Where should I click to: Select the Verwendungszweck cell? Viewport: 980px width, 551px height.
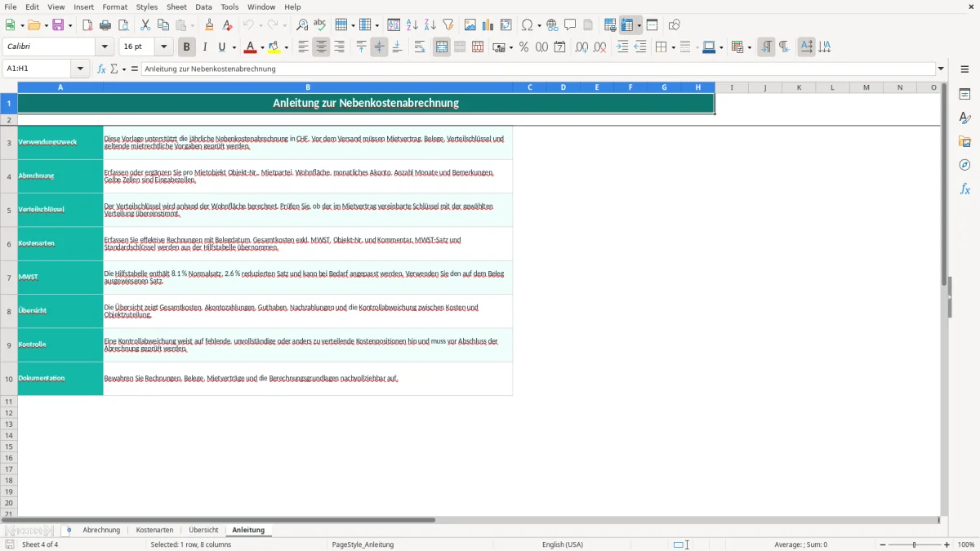point(60,143)
